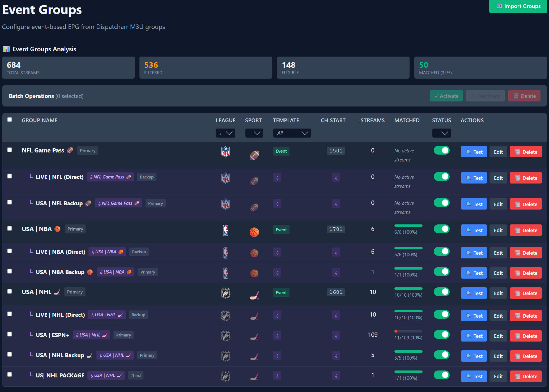Click inherited template icon in LIVE | NFL (Direct) row
549x392 pixels.
click(x=277, y=177)
